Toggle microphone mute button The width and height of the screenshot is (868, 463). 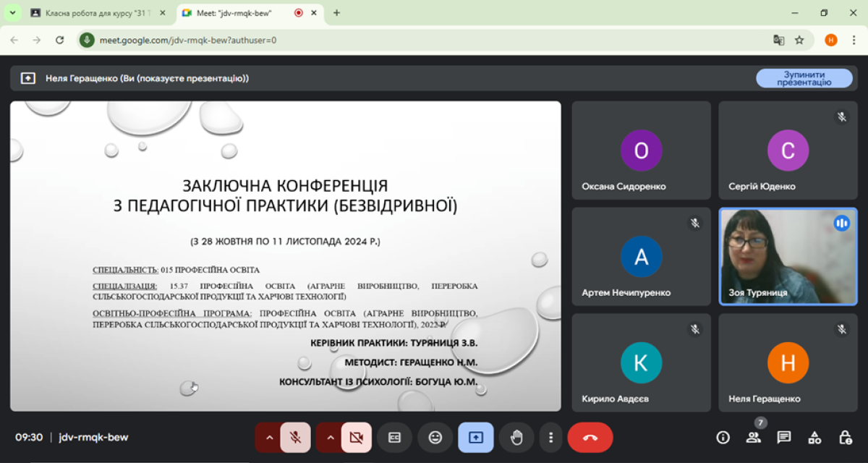pos(295,438)
